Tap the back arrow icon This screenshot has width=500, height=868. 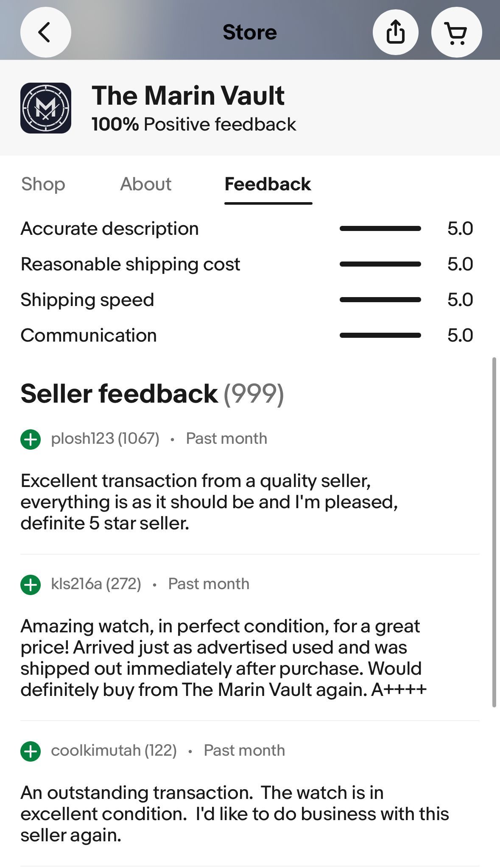tap(45, 32)
